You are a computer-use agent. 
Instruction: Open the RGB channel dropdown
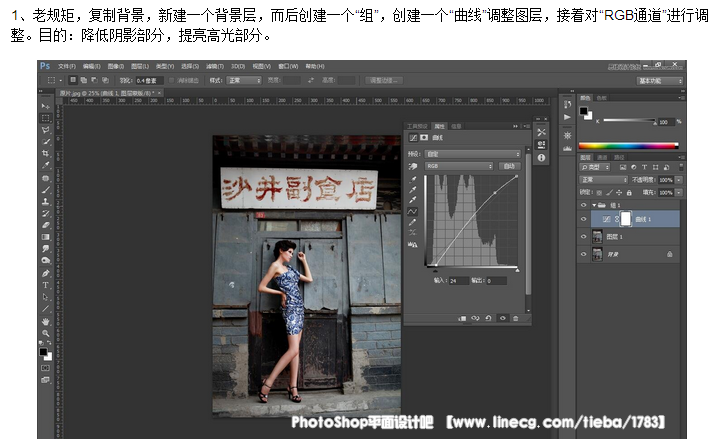click(x=459, y=166)
